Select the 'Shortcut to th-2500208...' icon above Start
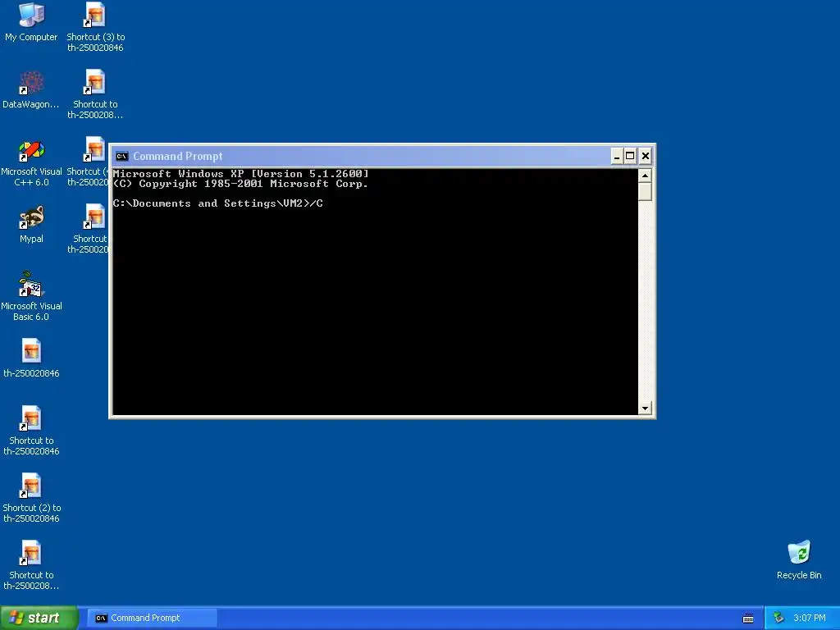 tap(31, 565)
